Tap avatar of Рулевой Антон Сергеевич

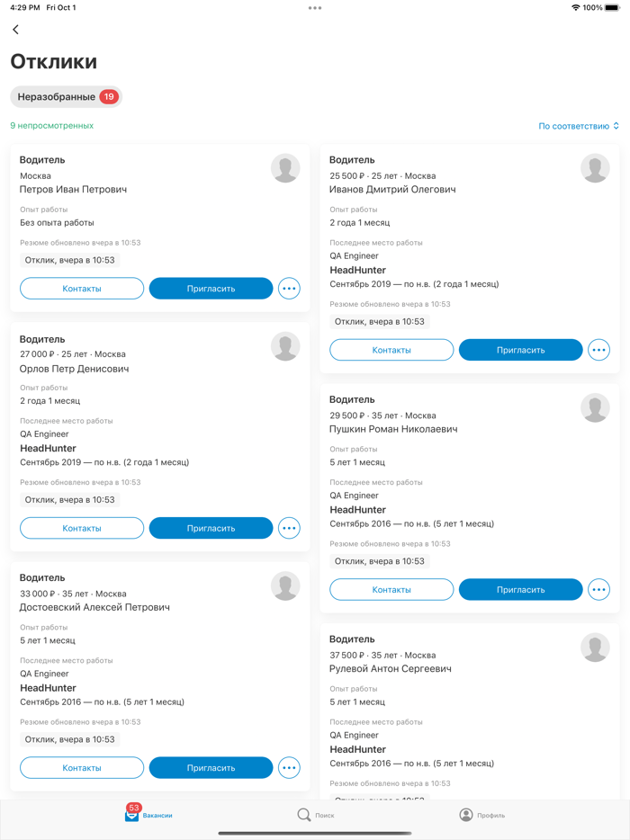(595, 648)
